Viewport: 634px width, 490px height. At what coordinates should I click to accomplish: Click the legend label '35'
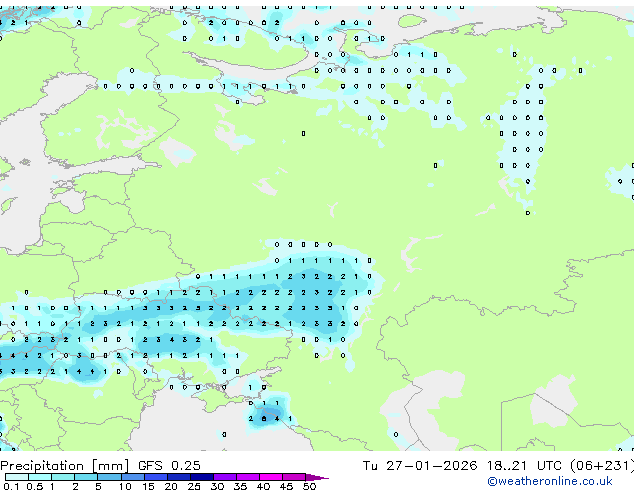coord(240,486)
